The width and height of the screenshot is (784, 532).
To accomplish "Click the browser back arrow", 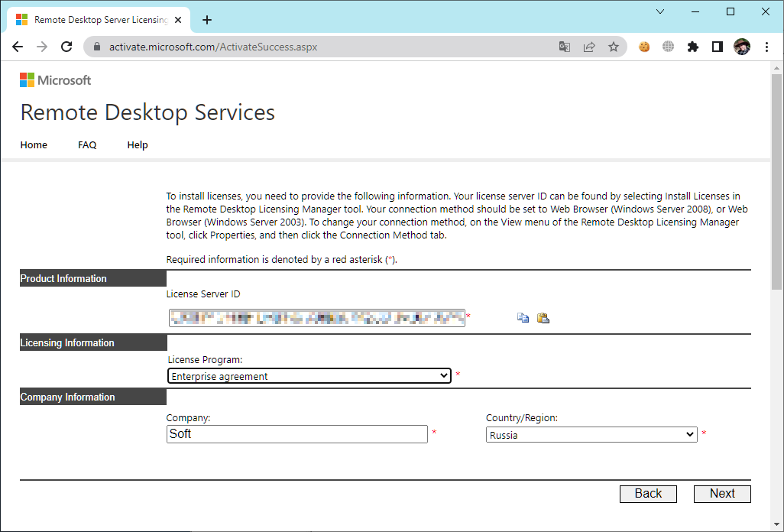I will 18,47.
